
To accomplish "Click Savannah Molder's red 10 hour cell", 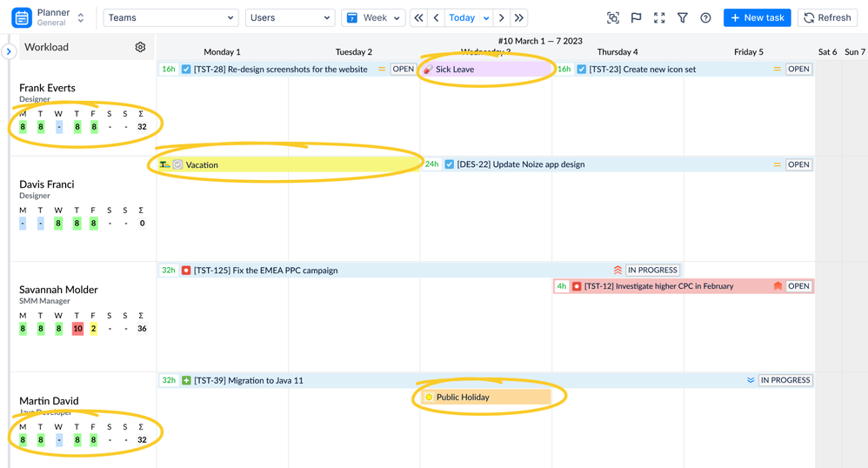I will (x=77, y=329).
